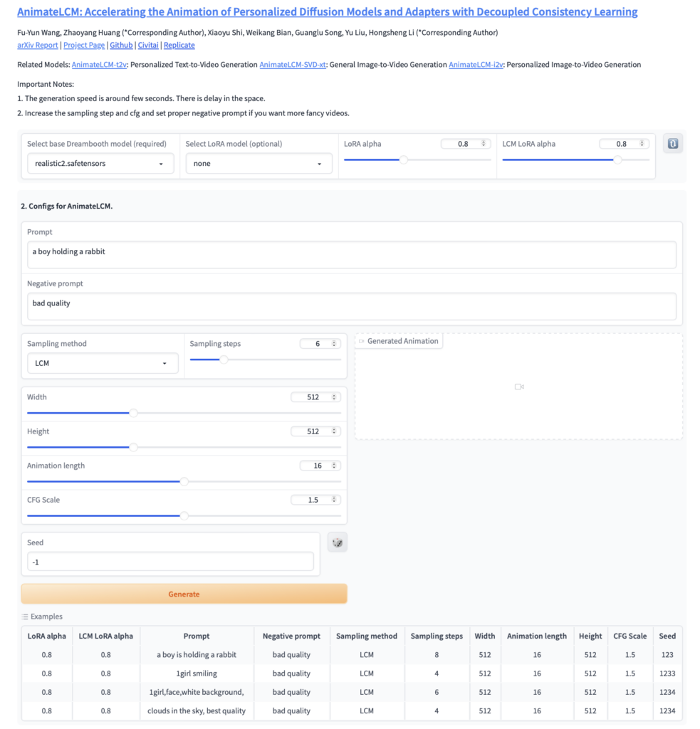
Task: Click the Examples list icon
Action: click(25, 617)
